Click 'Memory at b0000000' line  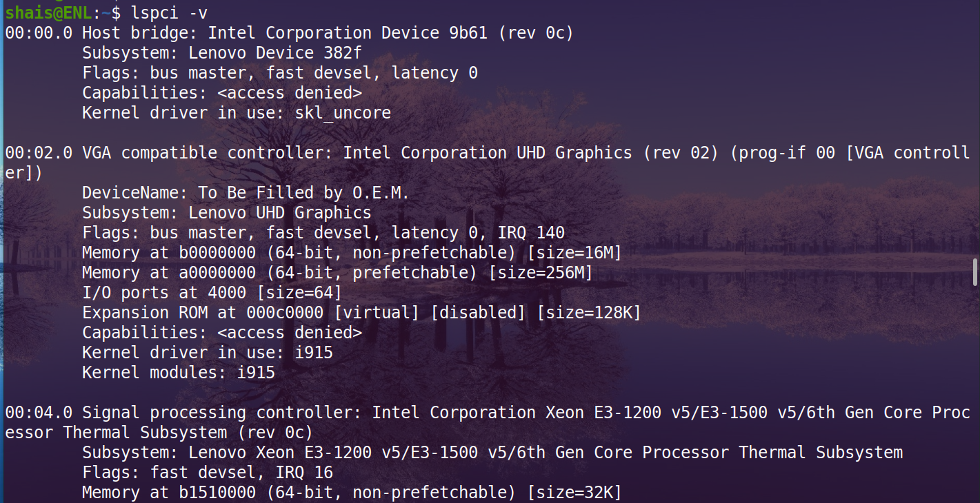352,253
